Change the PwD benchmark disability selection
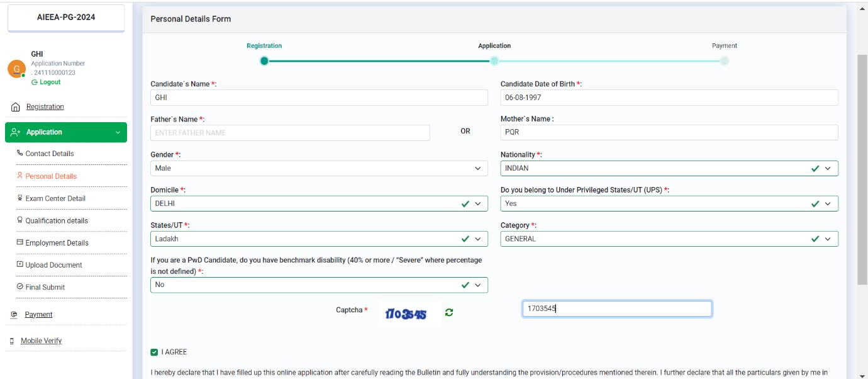The width and height of the screenshot is (868, 379). pos(319,285)
